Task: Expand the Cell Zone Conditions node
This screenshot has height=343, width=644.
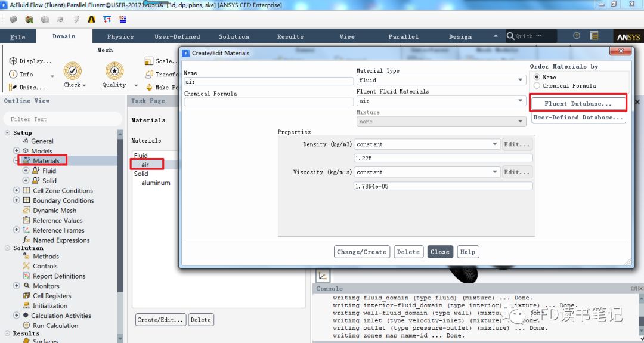Action: 17,190
